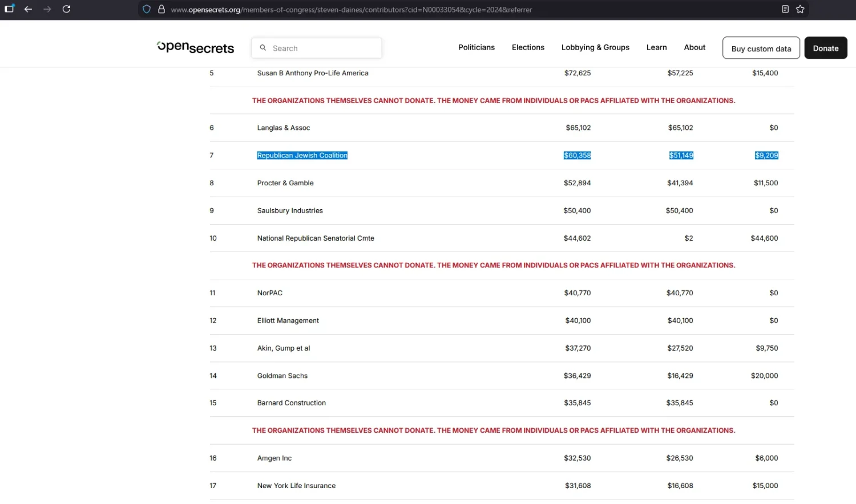Click Goldman Sachs contributor name
This screenshot has height=504, width=856.
[x=282, y=376]
